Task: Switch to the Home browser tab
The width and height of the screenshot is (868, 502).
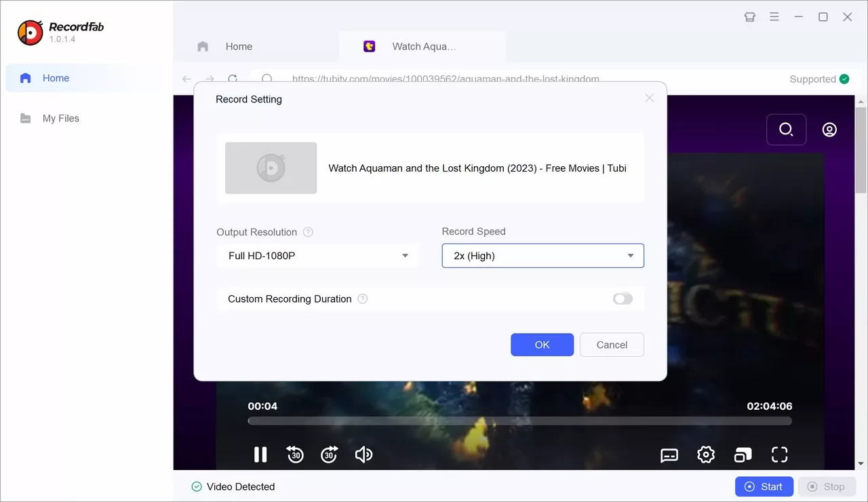Action: pyautogui.click(x=256, y=47)
